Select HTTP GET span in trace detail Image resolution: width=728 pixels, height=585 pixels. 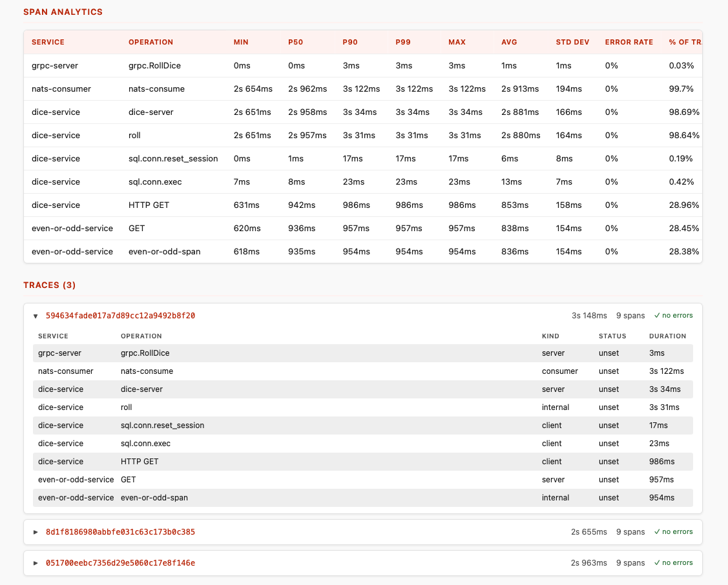(362, 462)
